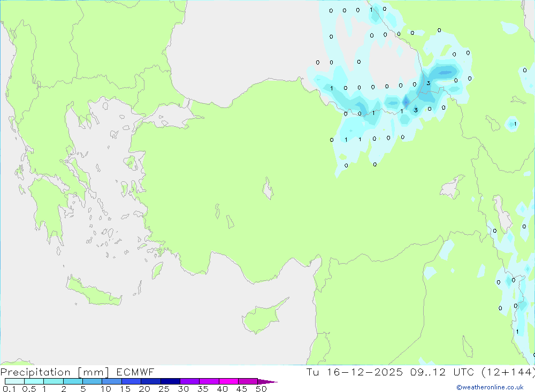Click the '(12+144)' forecast offset text
Image resolution: width=535 pixels, height=392 pixels.
point(508,372)
